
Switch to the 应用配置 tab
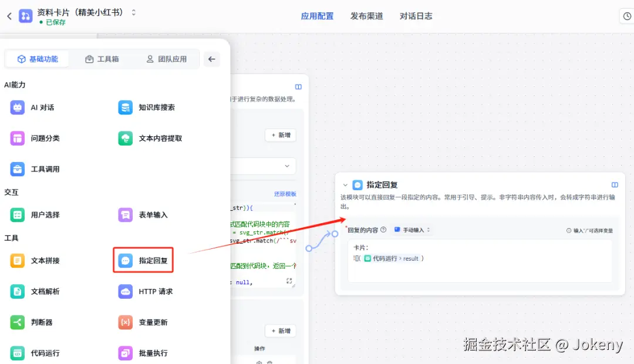(x=317, y=16)
